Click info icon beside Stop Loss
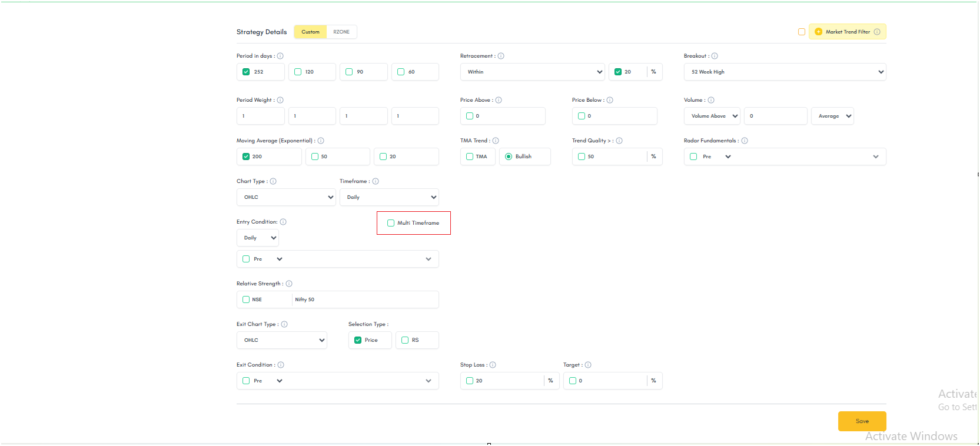 493,365
